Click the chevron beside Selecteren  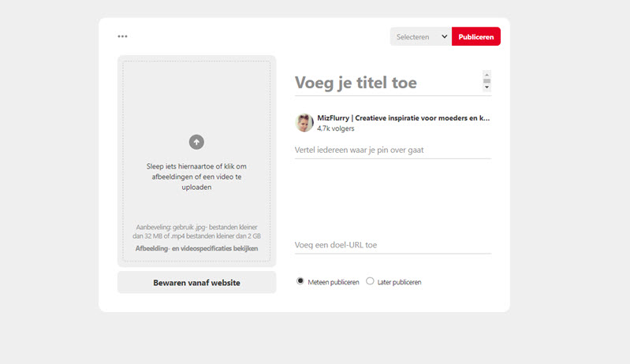[444, 36]
